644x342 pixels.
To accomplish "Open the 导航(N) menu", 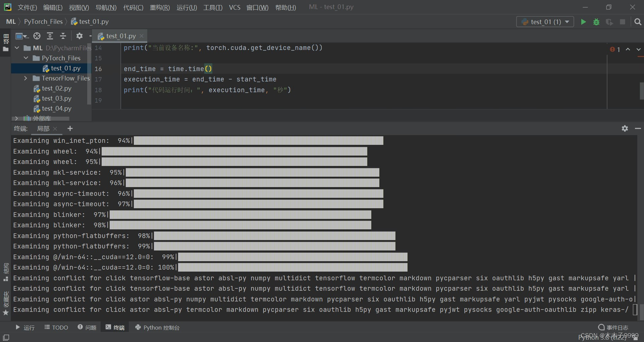I will click(x=106, y=7).
